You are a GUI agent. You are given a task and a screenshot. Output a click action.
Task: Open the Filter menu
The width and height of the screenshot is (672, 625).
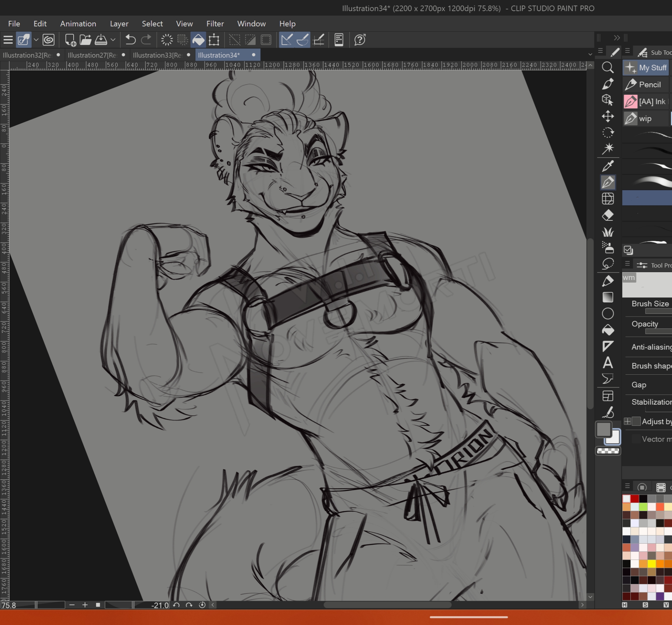pyautogui.click(x=215, y=24)
